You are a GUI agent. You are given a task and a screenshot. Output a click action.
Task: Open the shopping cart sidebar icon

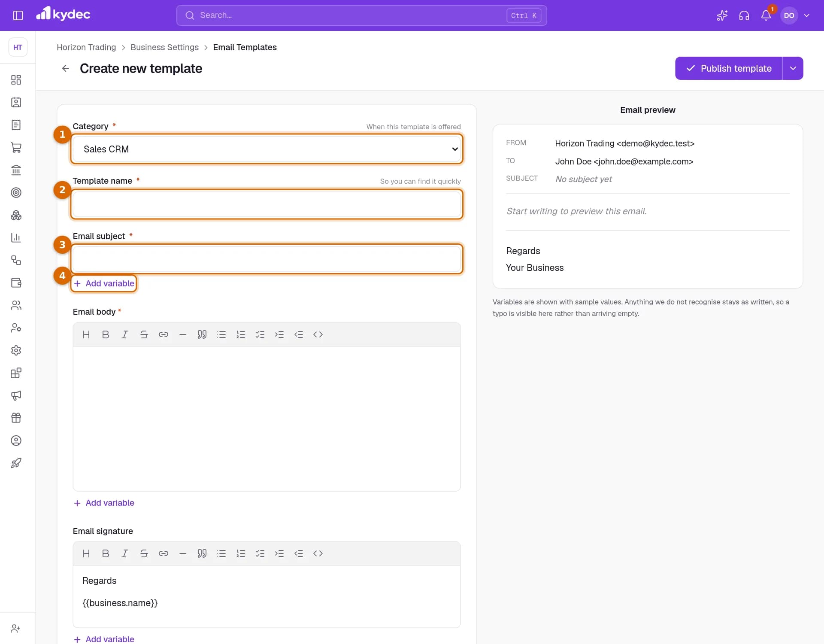point(16,148)
